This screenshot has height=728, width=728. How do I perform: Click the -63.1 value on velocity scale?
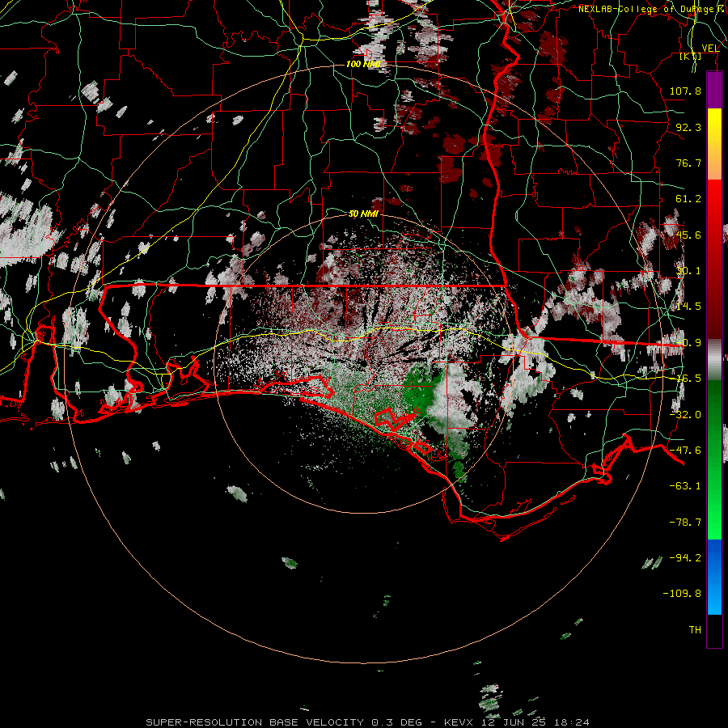point(685,486)
